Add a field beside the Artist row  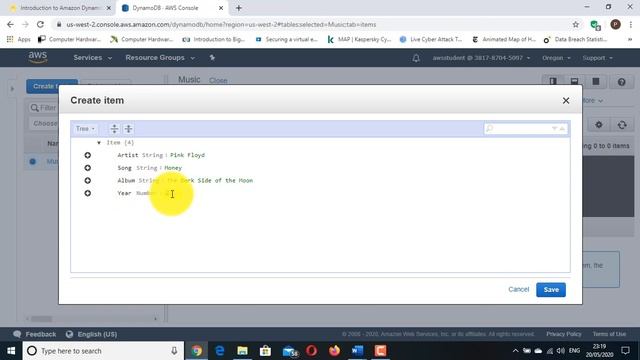(x=88, y=155)
